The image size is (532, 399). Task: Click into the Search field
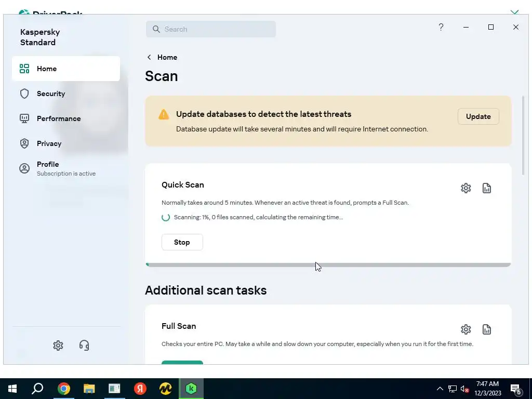pyautogui.click(x=211, y=29)
